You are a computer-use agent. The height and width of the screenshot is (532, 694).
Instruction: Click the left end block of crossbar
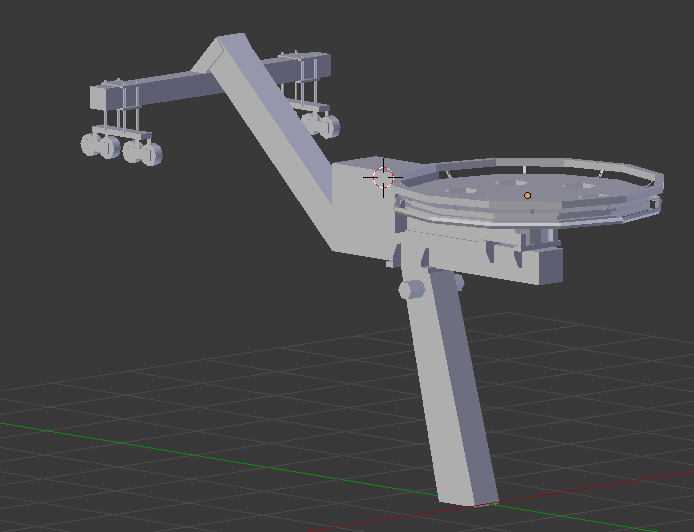[102, 98]
